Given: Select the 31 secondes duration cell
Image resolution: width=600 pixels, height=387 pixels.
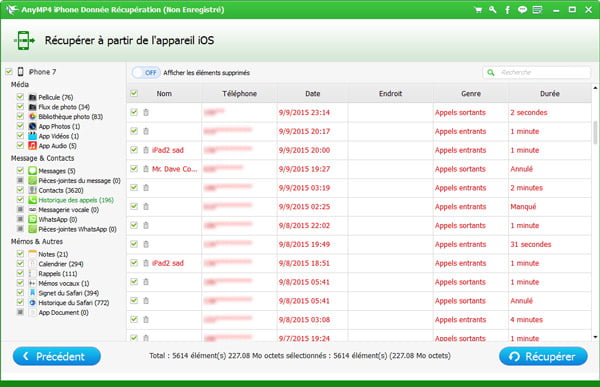Looking at the screenshot, I should click(x=530, y=244).
